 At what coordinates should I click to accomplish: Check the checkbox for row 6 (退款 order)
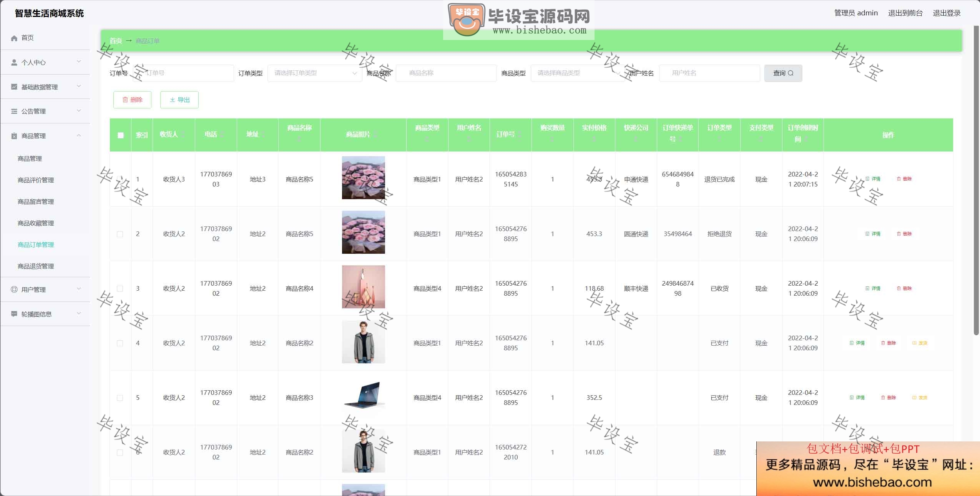120,453
